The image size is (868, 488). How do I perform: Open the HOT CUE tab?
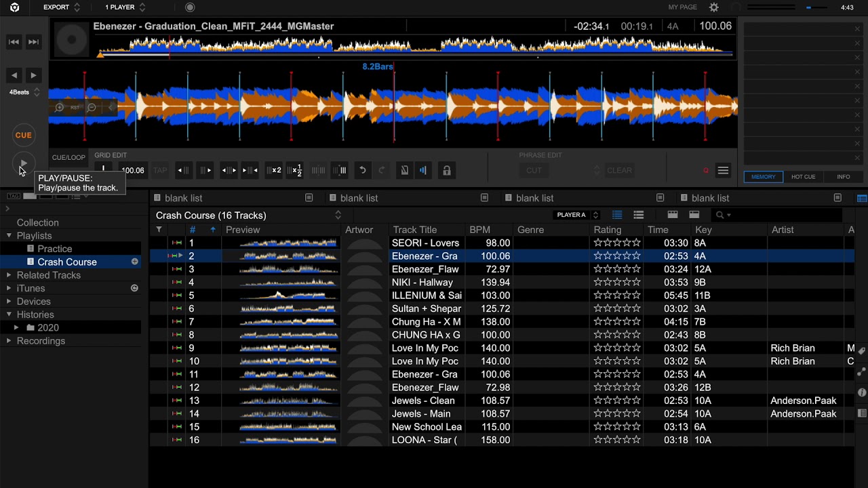[803, 177]
